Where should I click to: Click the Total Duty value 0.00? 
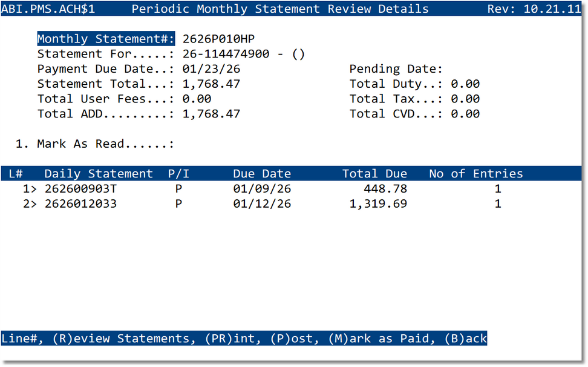point(465,84)
